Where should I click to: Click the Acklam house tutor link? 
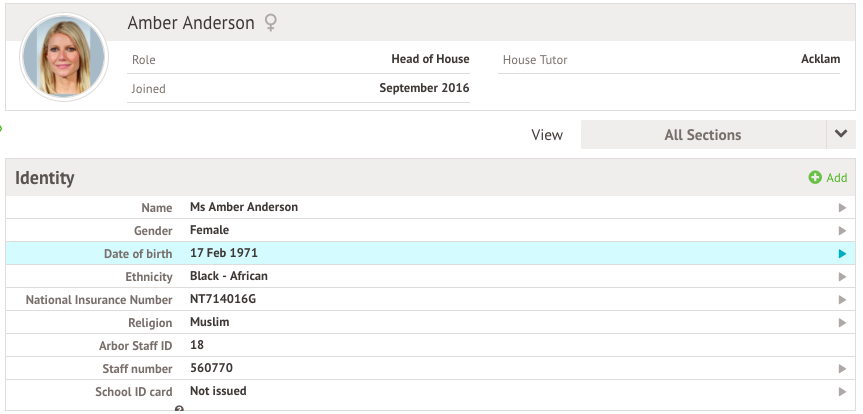coord(820,60)
